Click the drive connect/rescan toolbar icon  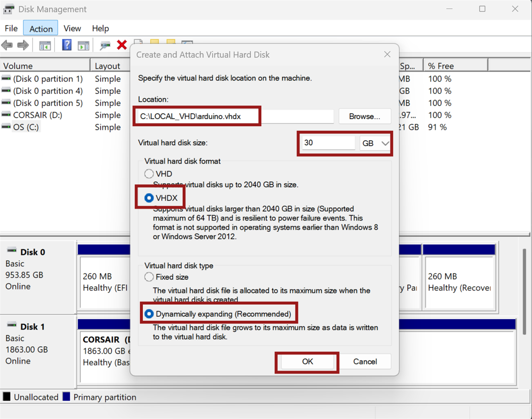point(105,45)
